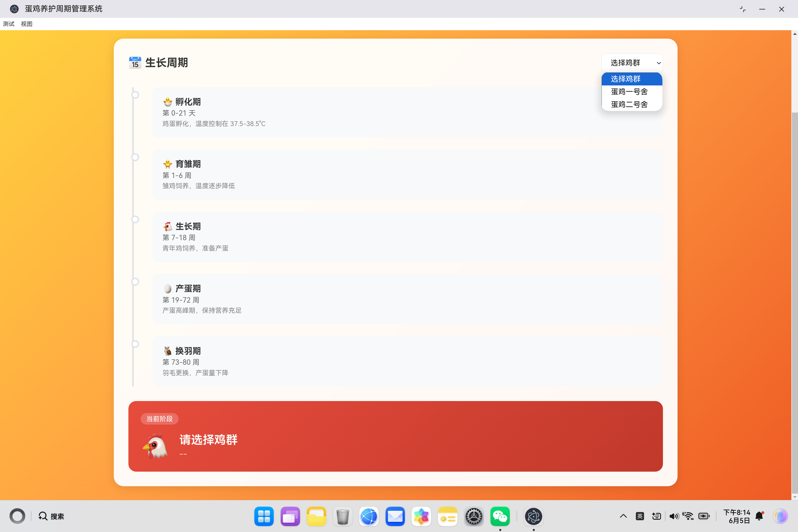Click the 换羽期 stage title

tap(188, 351)
